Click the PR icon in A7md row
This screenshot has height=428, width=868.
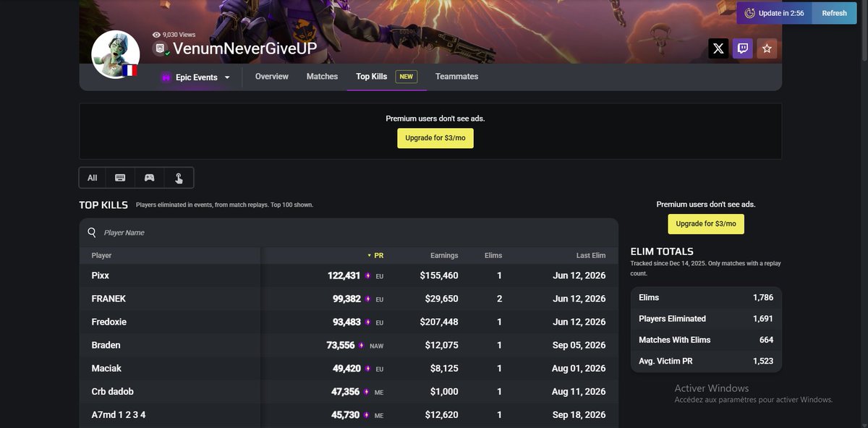367,415
